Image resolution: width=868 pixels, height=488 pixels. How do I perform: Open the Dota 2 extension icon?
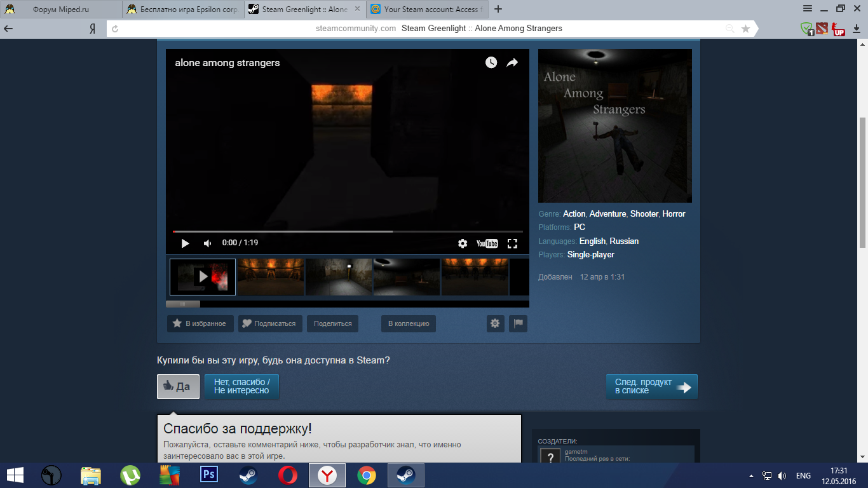click(x=822, y=29)
